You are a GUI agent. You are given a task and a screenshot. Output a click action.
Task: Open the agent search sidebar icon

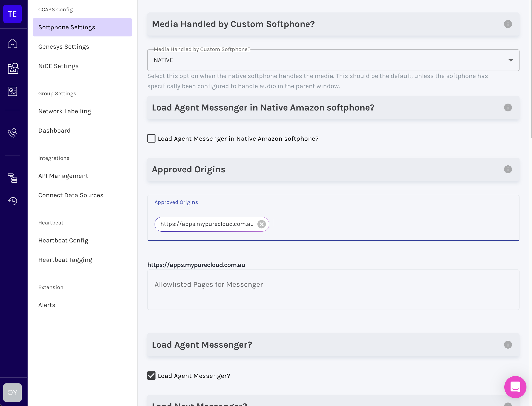pyautogui.click(x=13, y=68)
